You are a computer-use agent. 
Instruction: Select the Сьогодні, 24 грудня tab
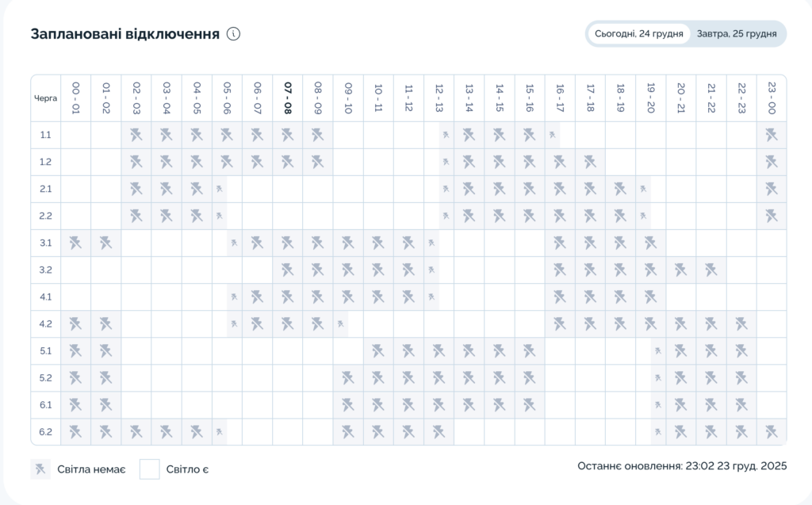point(638,34)
